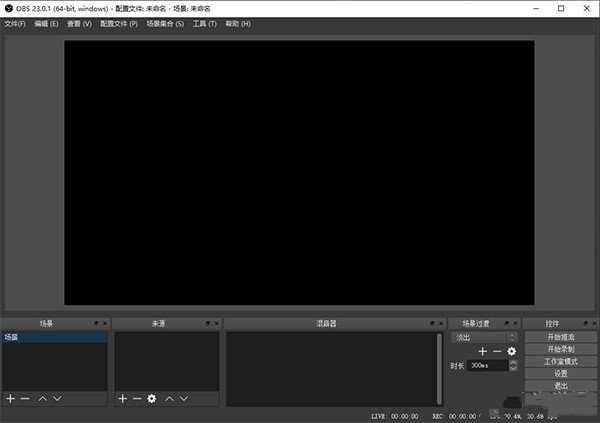Image resolution: width=600 pixels, height=423 pixels.
Task: Click the 开始录制 button
Action: 560,350
